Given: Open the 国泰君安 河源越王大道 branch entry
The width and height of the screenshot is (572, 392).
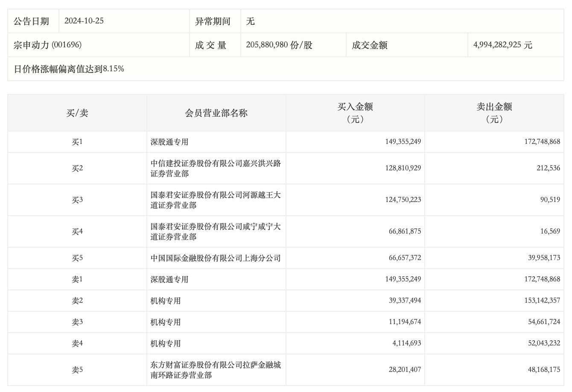Looking at the screenshot, I should [216, 200].
